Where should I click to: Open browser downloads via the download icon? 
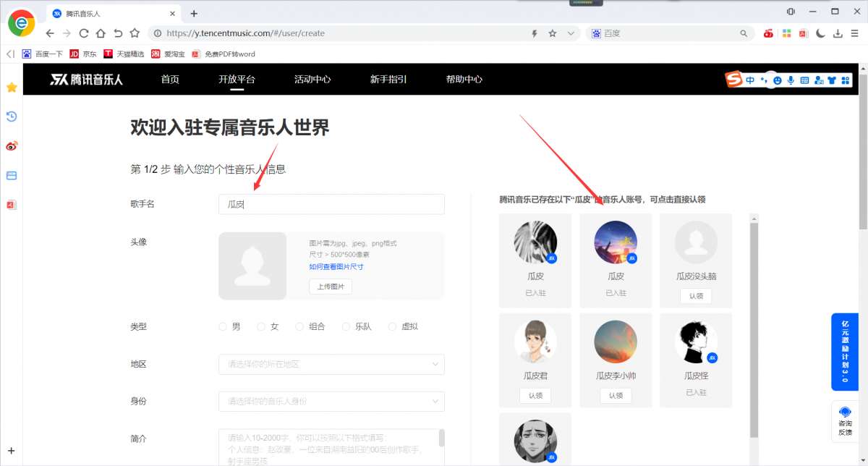click(x=838, y=33)
